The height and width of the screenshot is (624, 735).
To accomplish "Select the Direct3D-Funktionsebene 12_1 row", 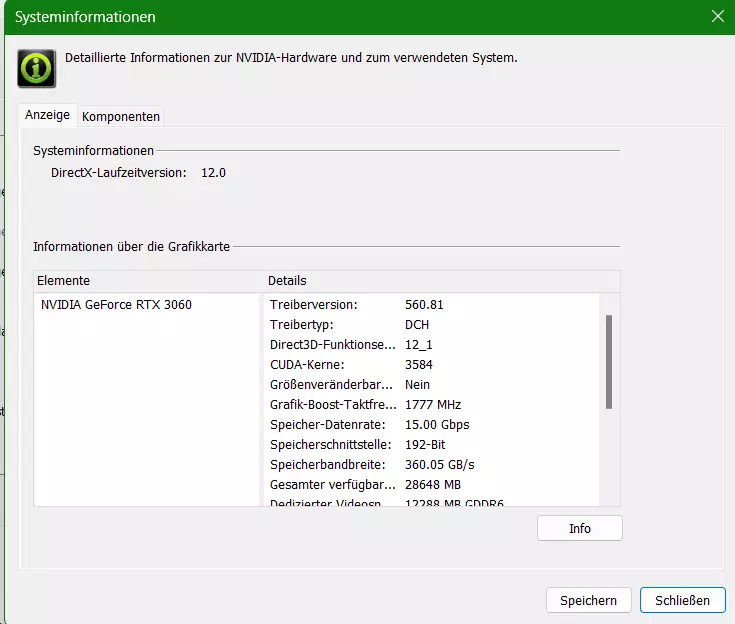I will [431, 345].
